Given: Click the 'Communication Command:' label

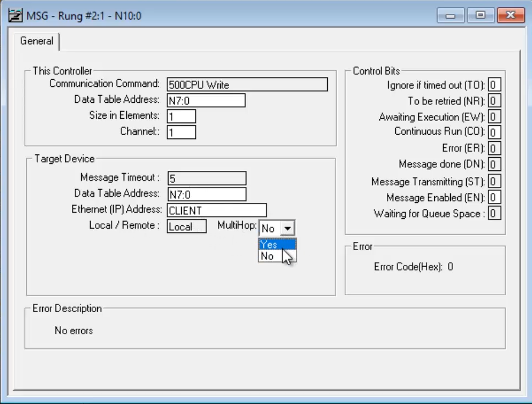Looking at the screenshot, I should [104, 84].
